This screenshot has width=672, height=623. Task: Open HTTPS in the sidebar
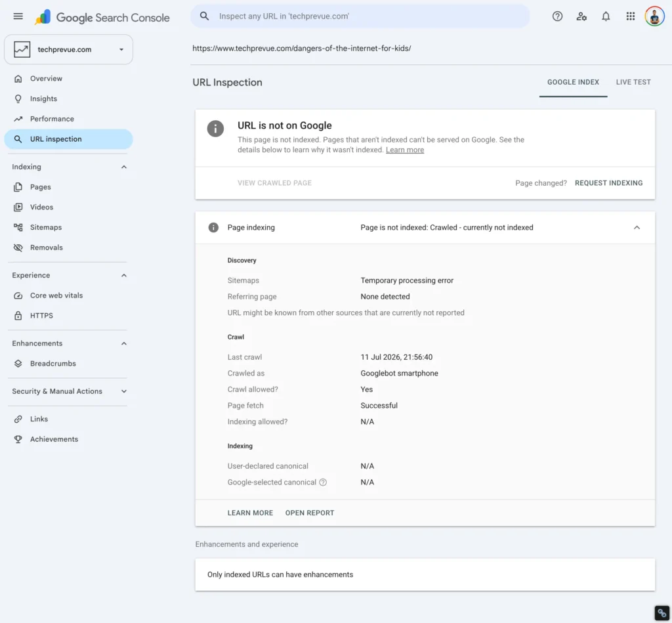(x=41, y=316)
